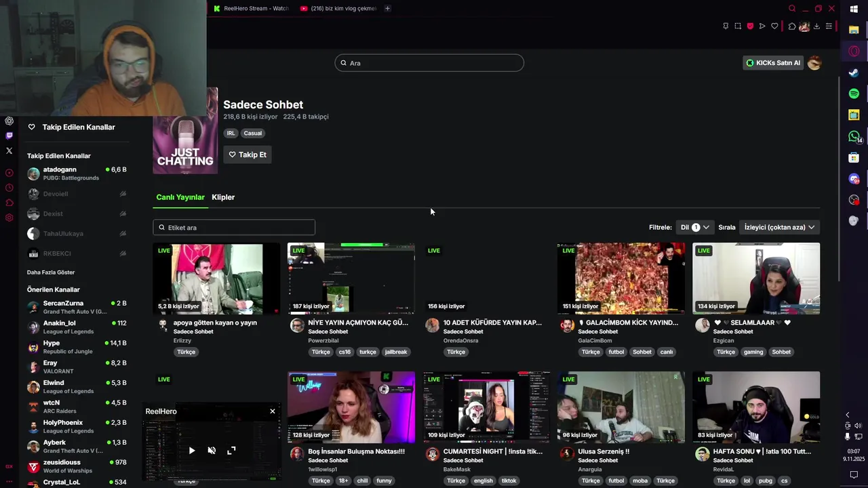Open the Opera browser profile avatar in toolbar
868x488 pixels.
click(804, 26)
